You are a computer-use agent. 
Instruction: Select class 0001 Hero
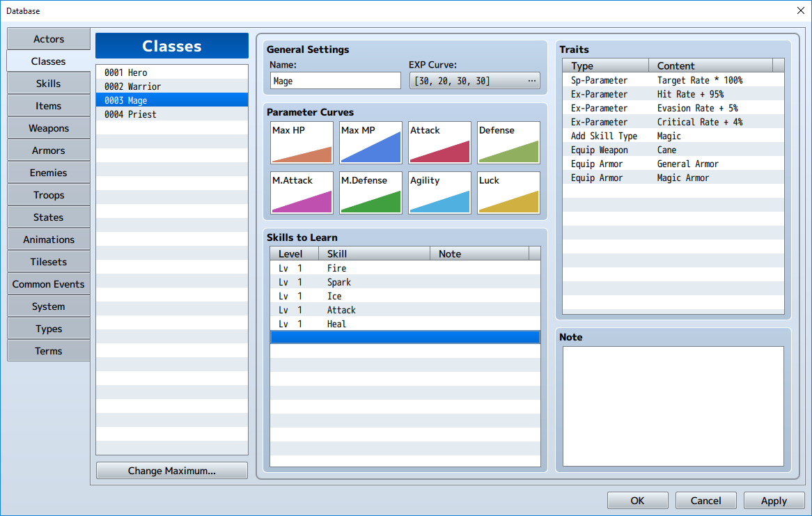[x=172, y=72]
